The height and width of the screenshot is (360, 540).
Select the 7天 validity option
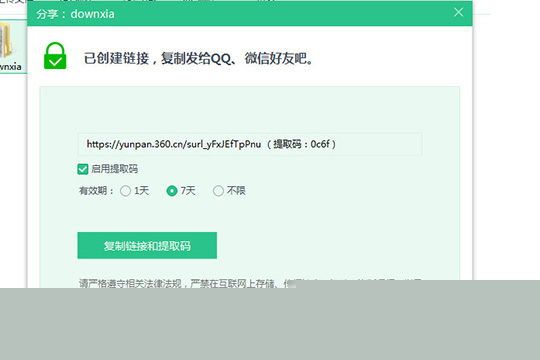pos(172,191)
